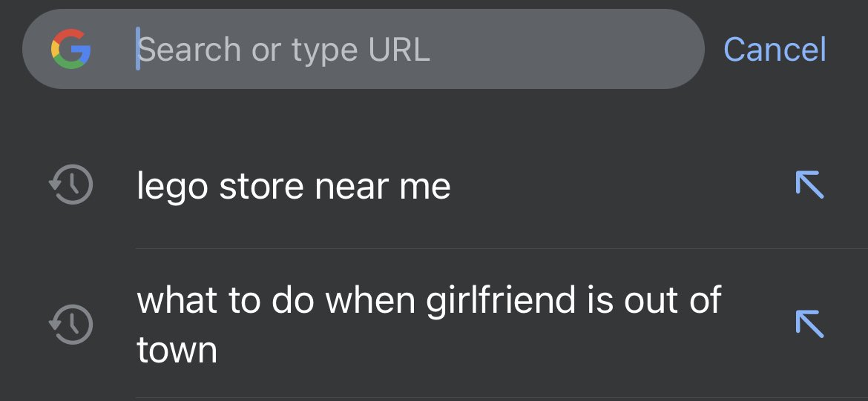Click the placeholder text 'Search or type URL'

(x=284, y=50)
